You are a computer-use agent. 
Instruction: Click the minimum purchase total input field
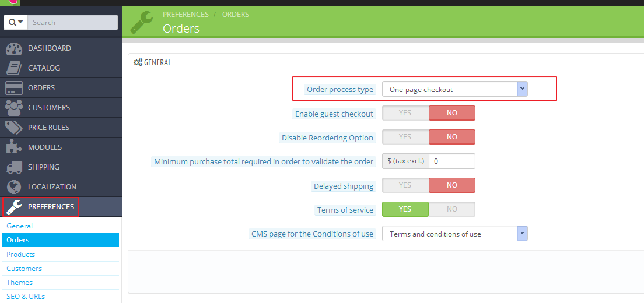(x=452, y=161)
